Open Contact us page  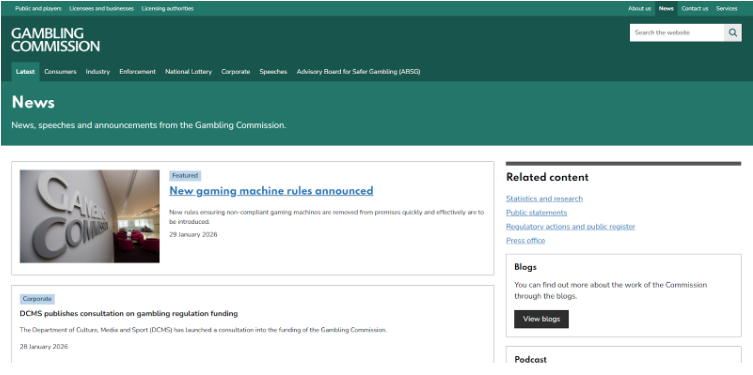pyautogui.click(x=695, y=9)
